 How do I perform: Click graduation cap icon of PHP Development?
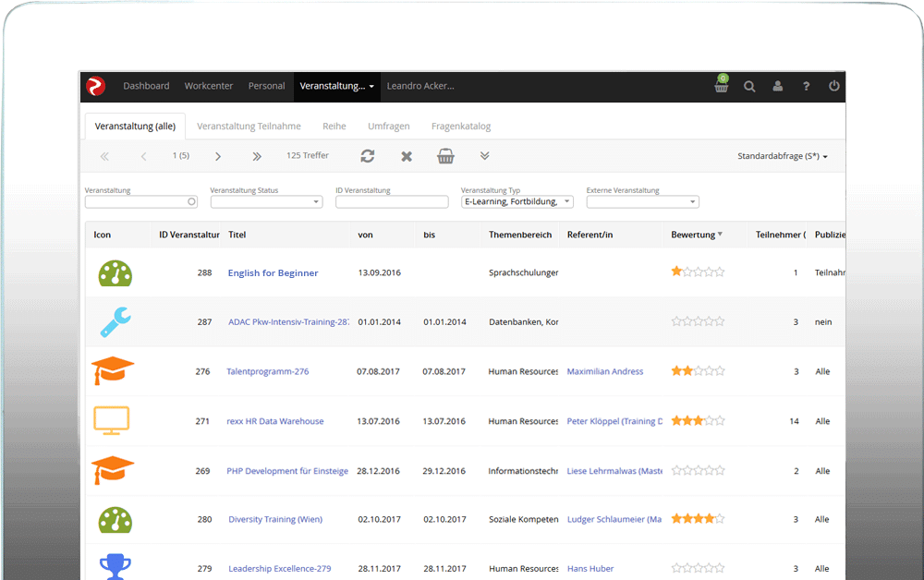pyautogui.click(x=113, y=470)
